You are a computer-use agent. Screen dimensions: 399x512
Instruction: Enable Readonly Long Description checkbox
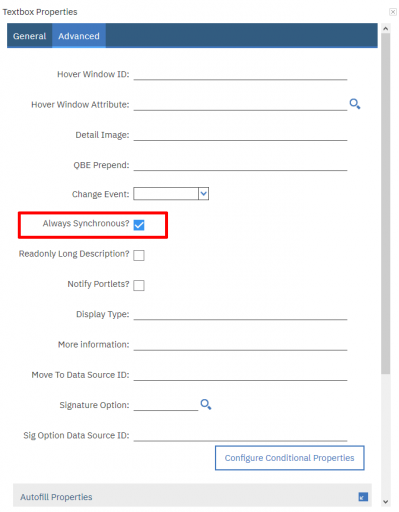coord(139,255)
